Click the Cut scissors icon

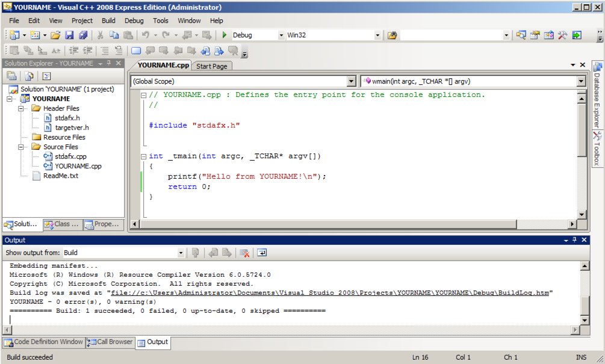coord(101,35)
